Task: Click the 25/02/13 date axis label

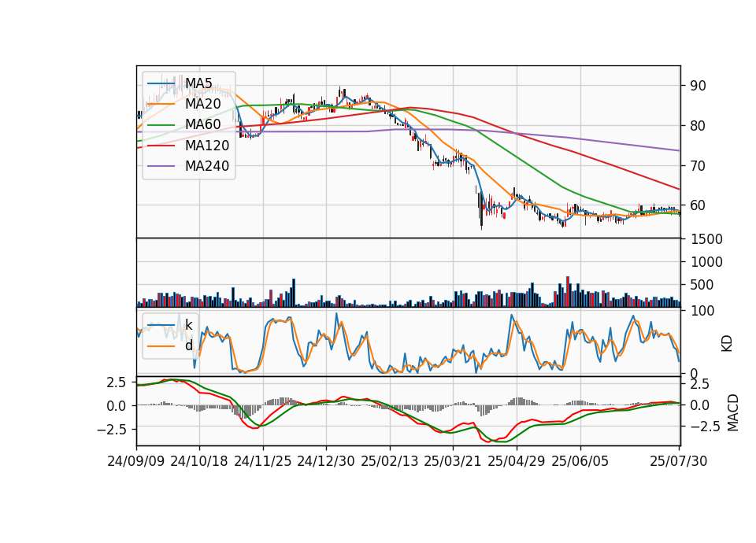Action: tap(390, 461)
